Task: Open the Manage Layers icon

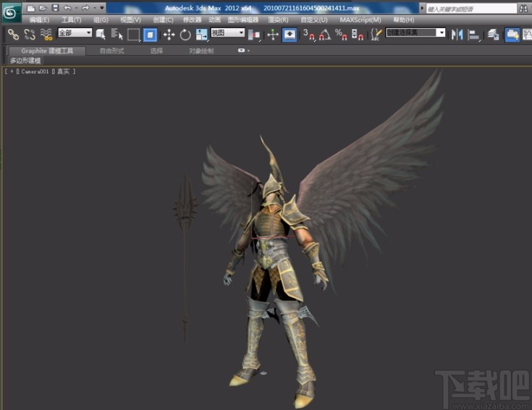Action: click(x=493, y=35)
